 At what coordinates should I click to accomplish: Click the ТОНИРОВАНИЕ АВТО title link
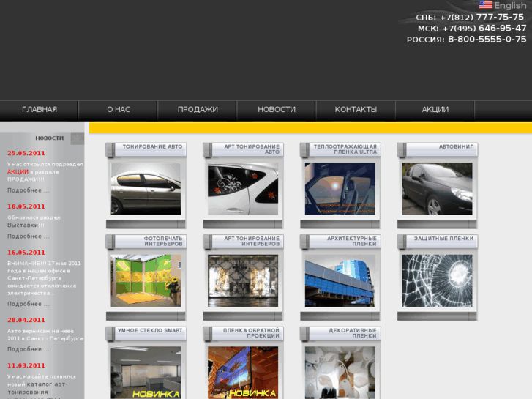[x=152, y=146]
